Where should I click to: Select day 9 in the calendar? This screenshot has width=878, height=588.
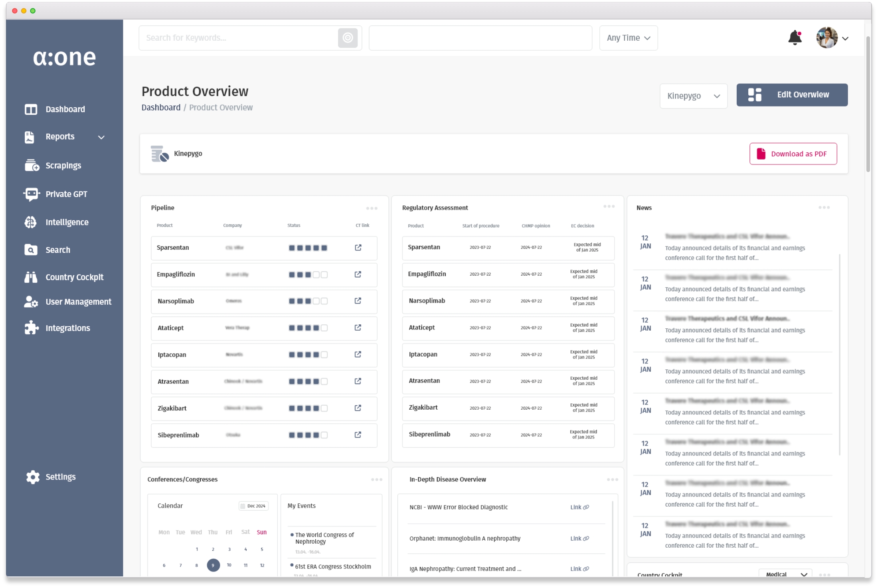coord(213,565)
